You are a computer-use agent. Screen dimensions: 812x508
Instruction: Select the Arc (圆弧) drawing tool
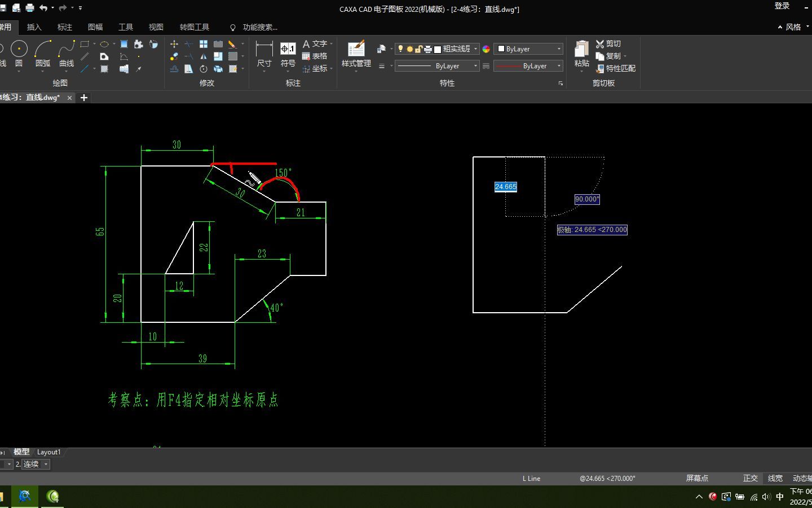coord(43,54)
